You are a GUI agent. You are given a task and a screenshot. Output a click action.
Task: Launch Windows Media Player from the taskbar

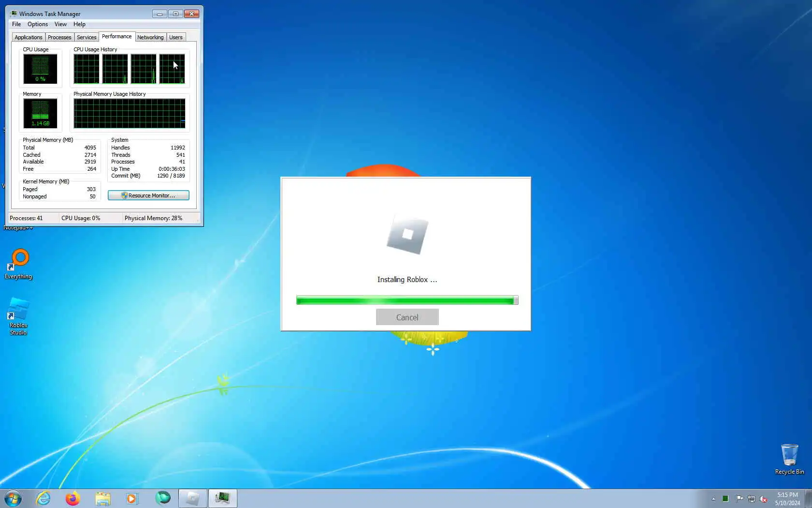pos(132,498)
